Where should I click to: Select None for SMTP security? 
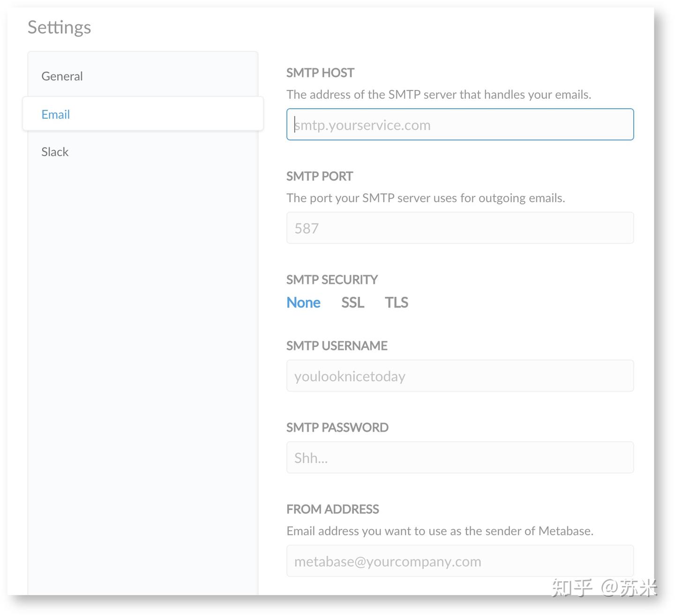pyautogui.click(x=303, y=303)
